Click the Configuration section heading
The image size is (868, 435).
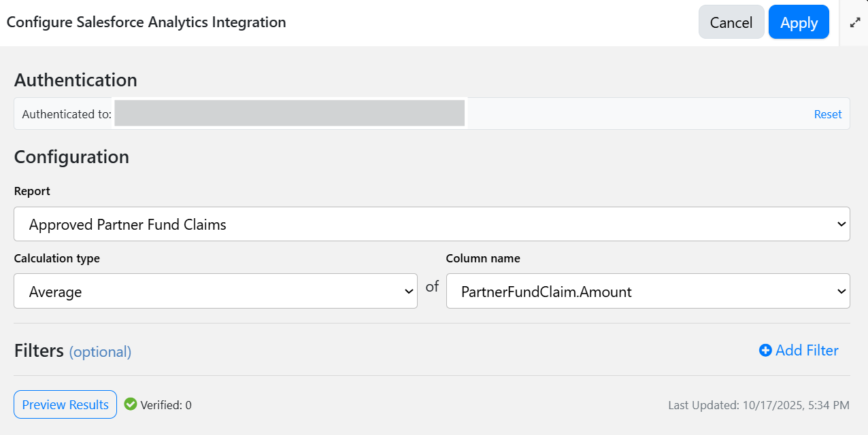(71, 157)
